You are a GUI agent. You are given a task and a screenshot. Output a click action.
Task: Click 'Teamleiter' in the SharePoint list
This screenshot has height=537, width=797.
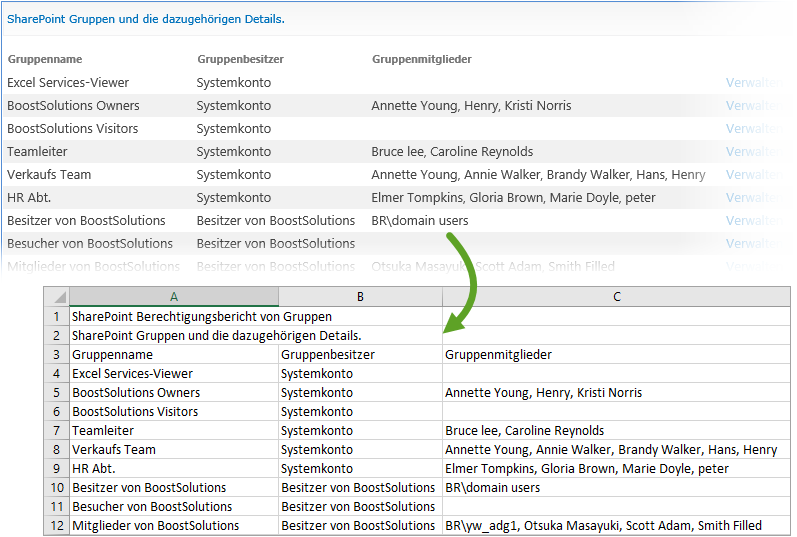[37, 152]
